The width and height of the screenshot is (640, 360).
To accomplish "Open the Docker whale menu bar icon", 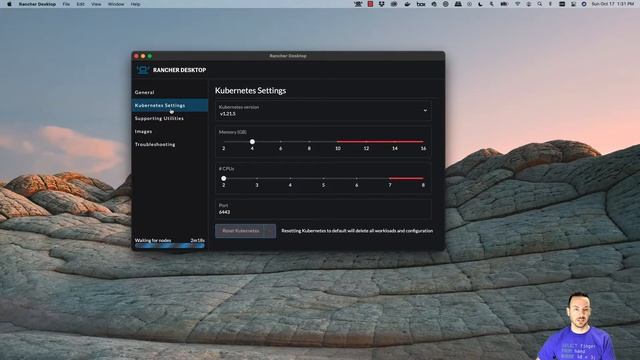I will tap(407, 4).
